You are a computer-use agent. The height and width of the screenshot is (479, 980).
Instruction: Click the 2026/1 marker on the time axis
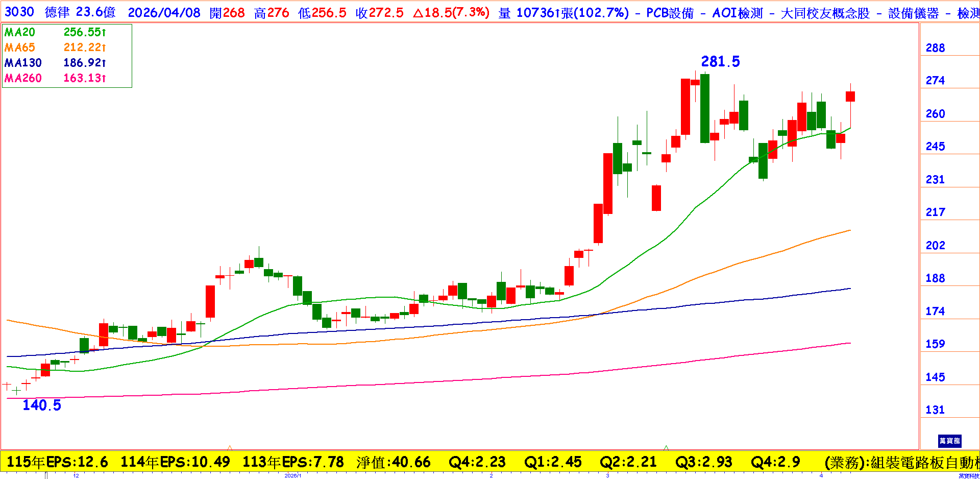293,475
